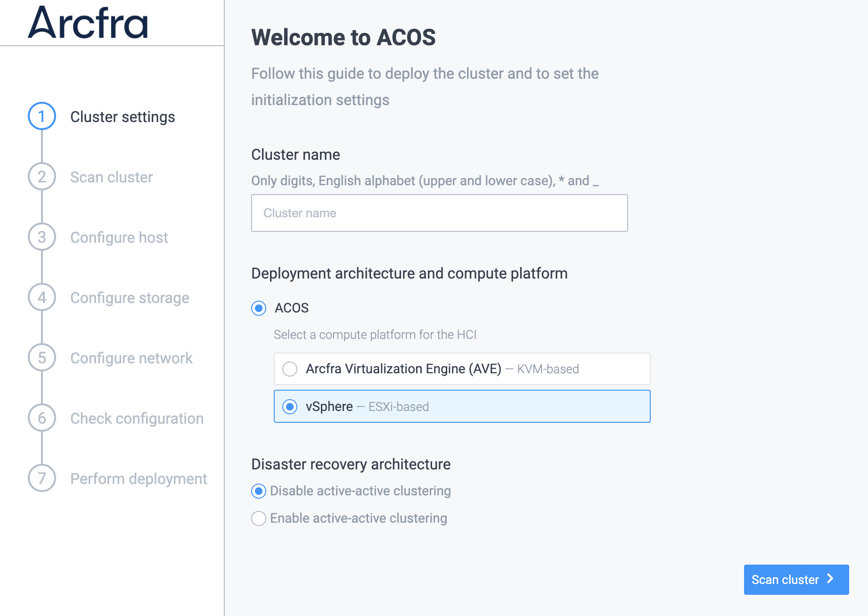Click the 'Disaster recovery architecture' heading
Screen dimensions: 868x616
coord(351,464)
